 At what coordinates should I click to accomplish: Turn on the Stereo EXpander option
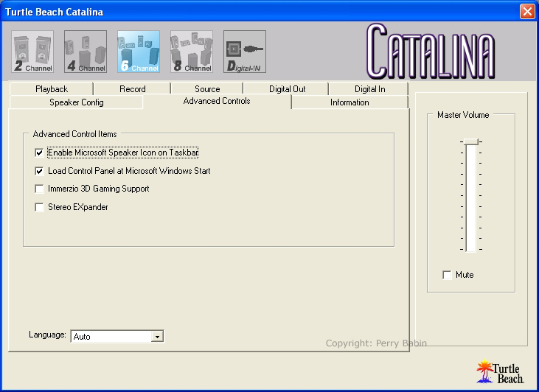point(40,208)
